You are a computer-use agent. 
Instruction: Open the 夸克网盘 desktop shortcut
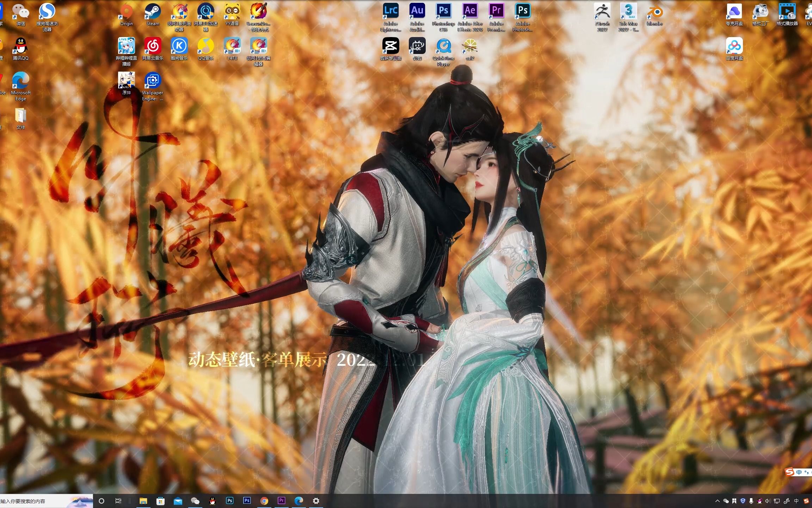click(734, 14)
